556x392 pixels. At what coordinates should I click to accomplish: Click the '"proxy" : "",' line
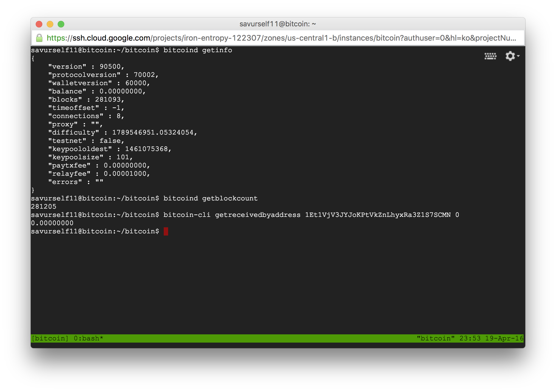[x=76, y=124]
